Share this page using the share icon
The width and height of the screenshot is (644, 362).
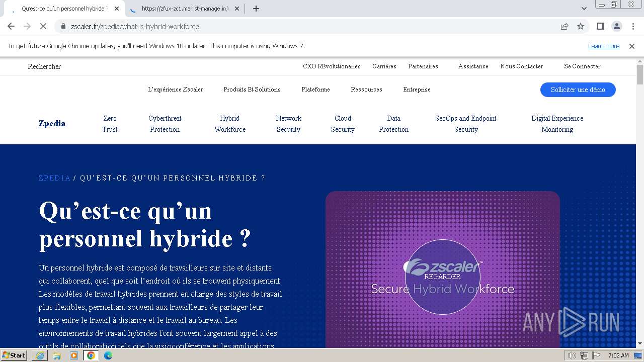[565, 26]
